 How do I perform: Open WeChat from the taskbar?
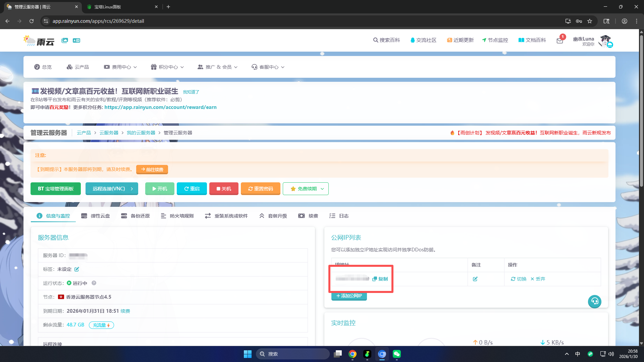[x=397, y=354]
